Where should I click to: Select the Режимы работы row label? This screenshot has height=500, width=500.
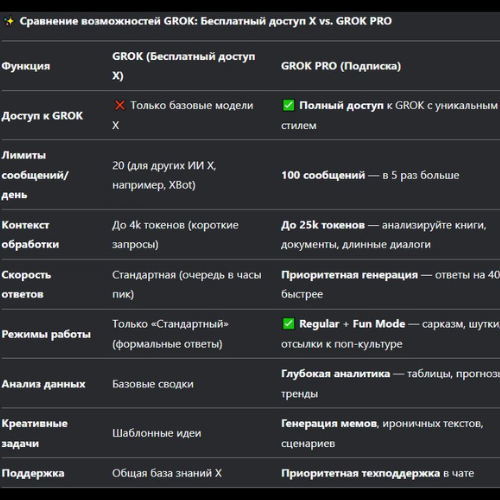pyautogui.click(x=46, y=334)
